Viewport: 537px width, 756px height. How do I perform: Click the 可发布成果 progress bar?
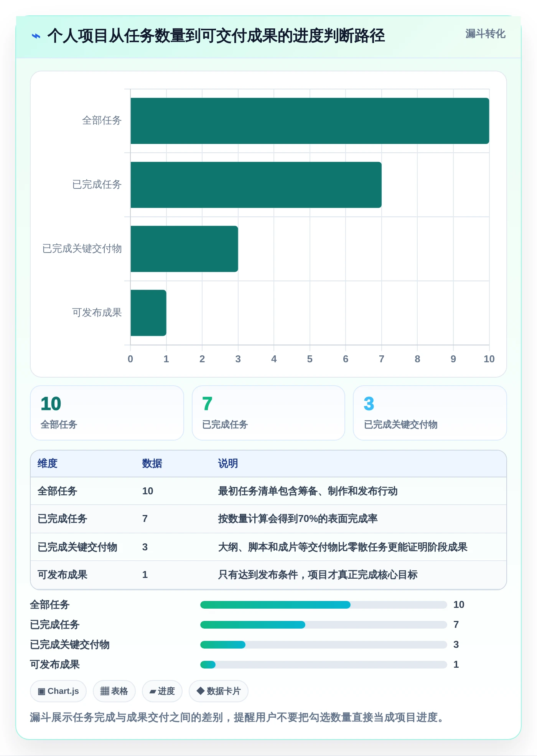324,665
